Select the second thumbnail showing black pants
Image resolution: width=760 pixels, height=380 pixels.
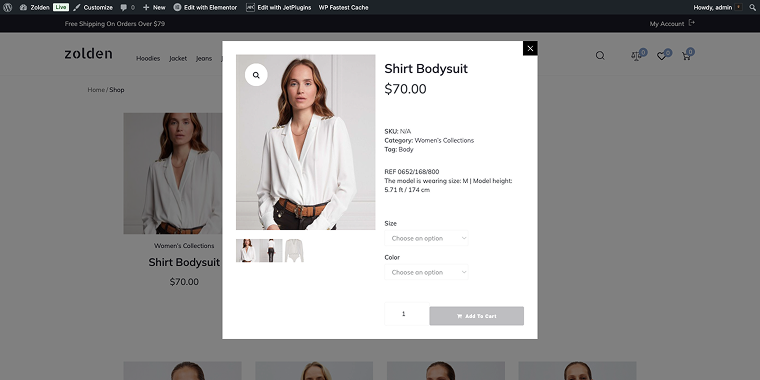coord(270,251)
